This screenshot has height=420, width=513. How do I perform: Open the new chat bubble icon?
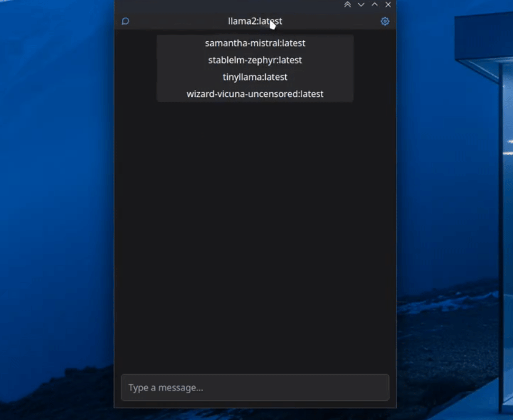(x=125, y=21)
